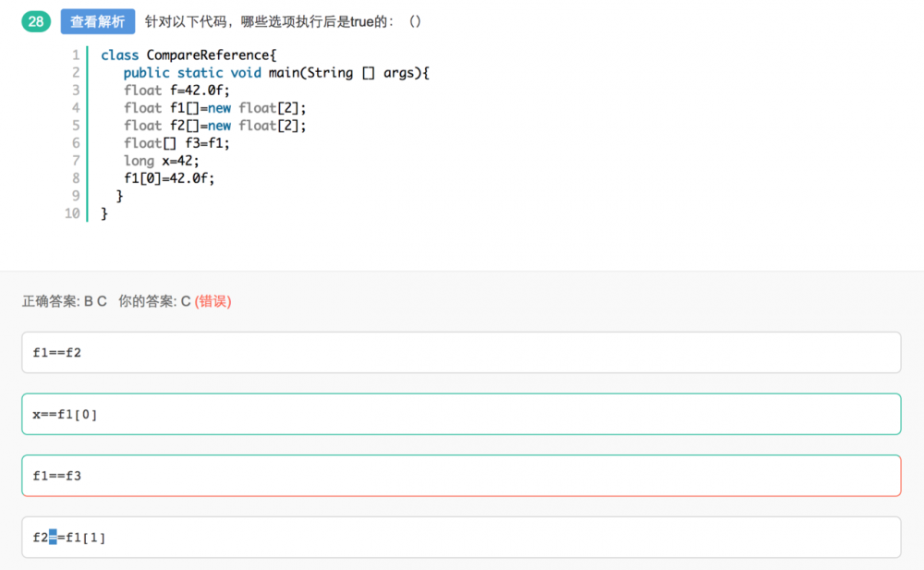Click line number 3 in the code block

pos(76,90)
